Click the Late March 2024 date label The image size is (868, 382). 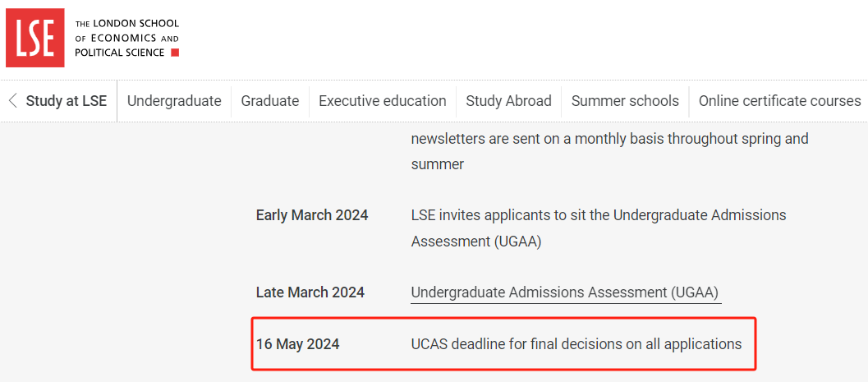pos(310,292)
